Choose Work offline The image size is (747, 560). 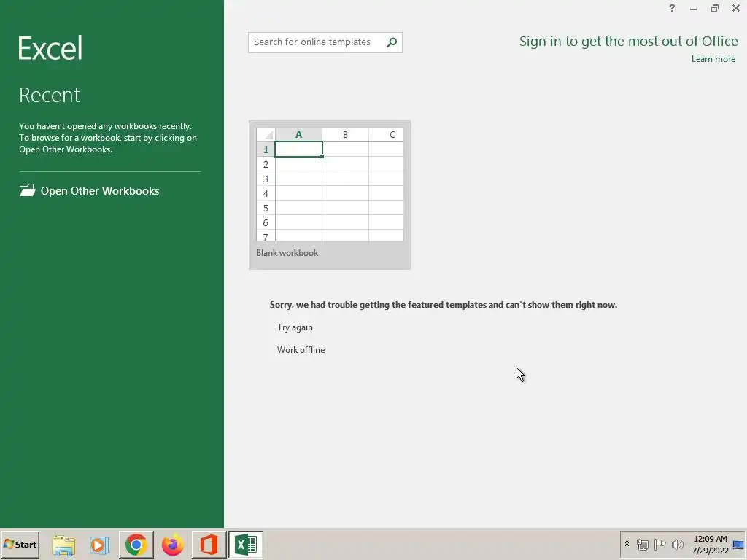301,349
